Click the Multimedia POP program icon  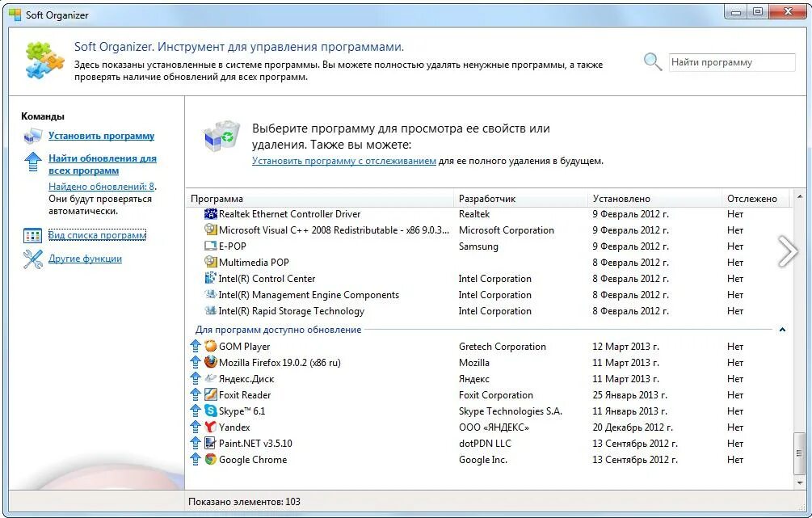point(210,262)
